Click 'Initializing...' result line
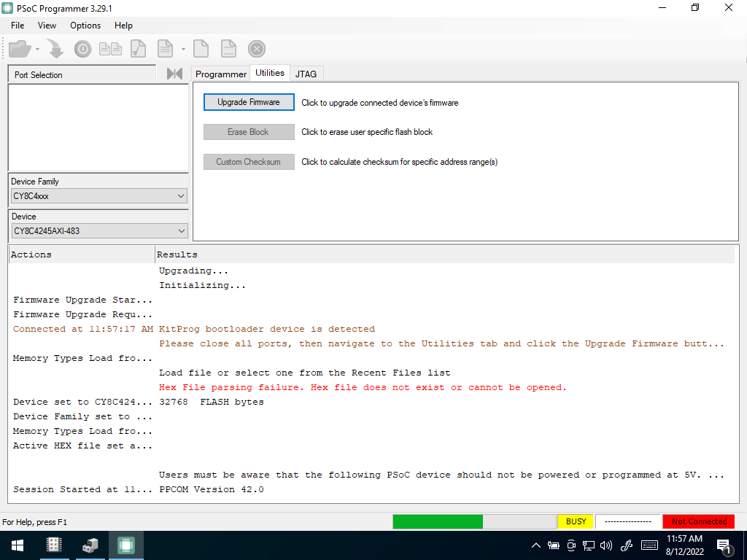This screenshot has width=747, height=560. 203,286
